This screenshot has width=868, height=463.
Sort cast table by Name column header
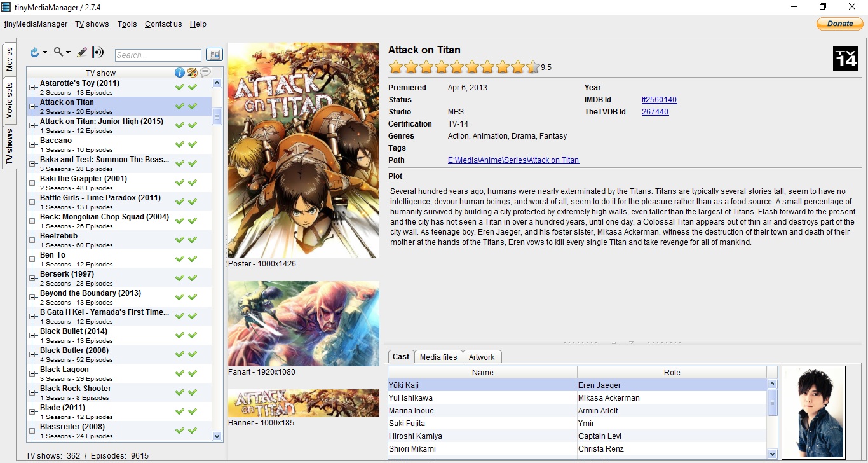tap(483, 373)
